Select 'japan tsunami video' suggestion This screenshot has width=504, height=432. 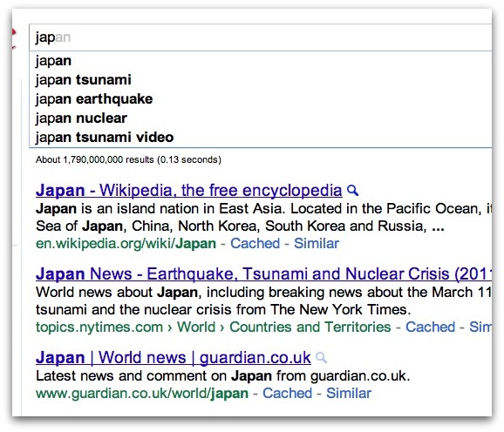261,138
